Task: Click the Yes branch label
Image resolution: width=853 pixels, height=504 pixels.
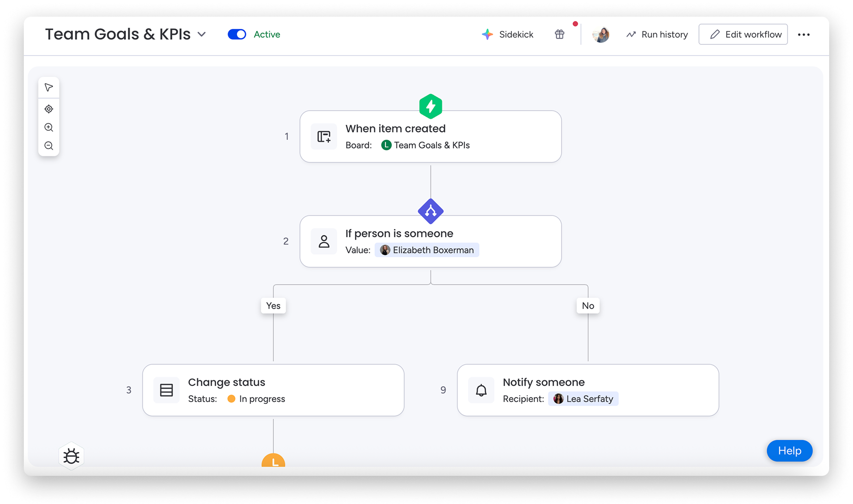Action: (273, 306)
